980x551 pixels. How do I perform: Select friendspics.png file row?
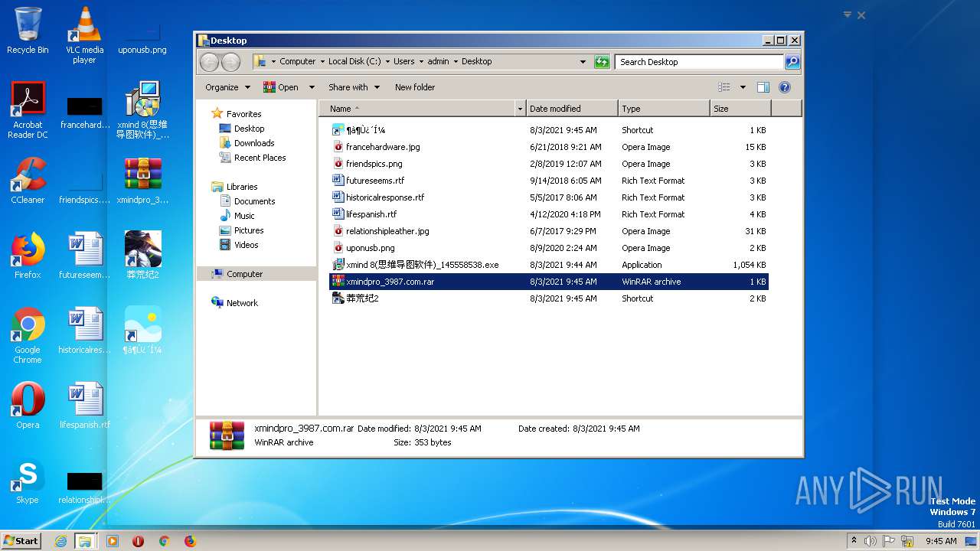(x=548, y=164)
